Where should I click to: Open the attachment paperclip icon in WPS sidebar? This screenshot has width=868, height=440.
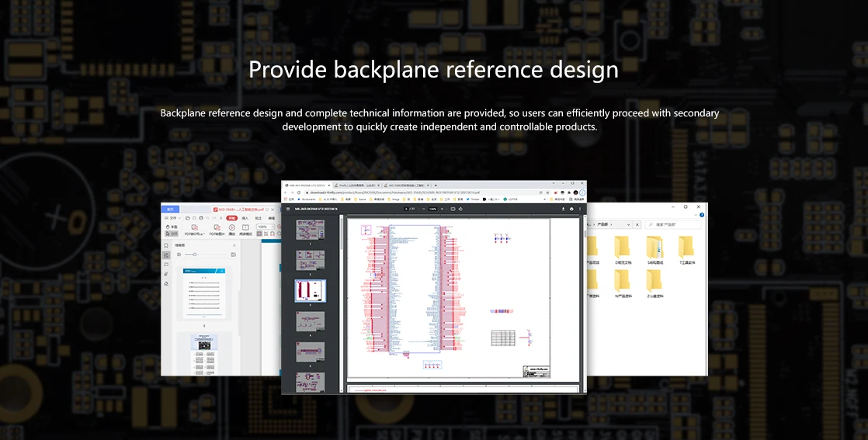point(166,274)
